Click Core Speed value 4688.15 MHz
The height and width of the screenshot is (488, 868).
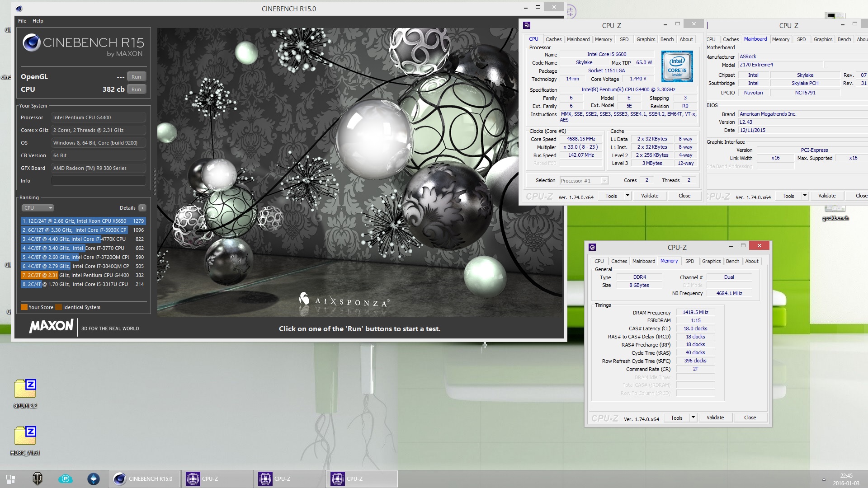pyautogui.click(x=581, y=139)
